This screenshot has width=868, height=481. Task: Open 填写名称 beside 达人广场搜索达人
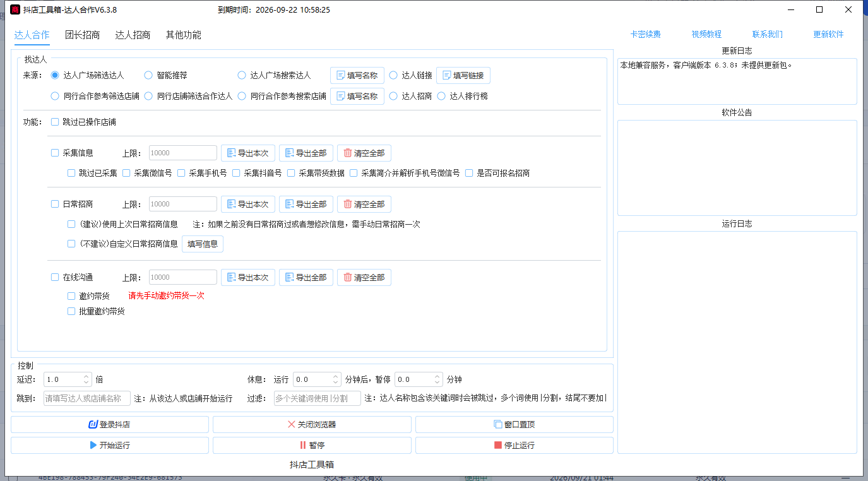tap(357, 75)
